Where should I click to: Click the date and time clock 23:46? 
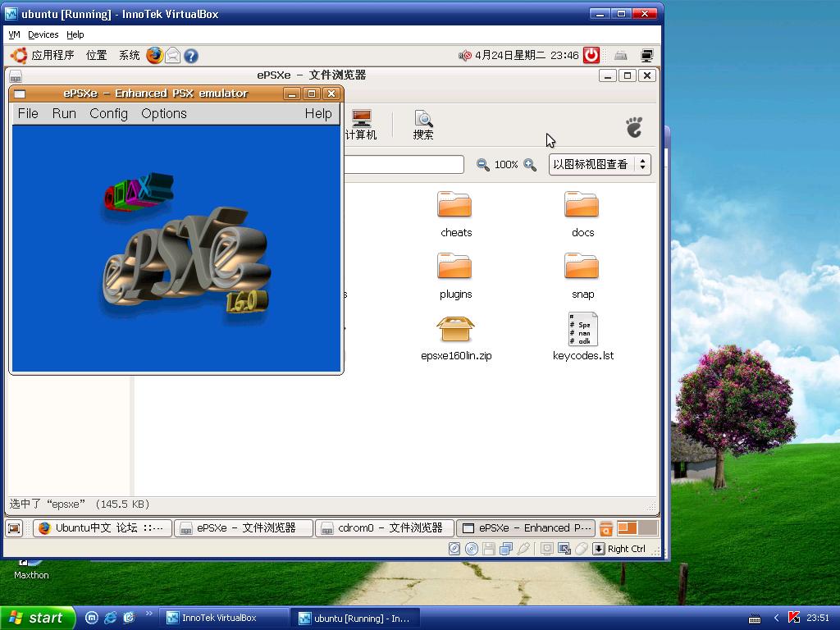tap(527, 55)
